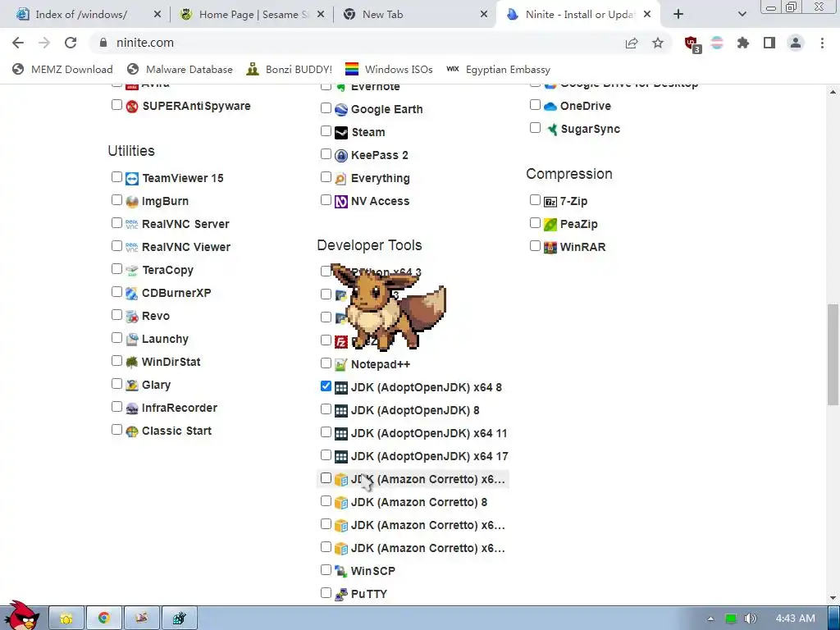Screen dimensions: 840x630
Task: Check the Glary checkbox
Action: coord(116,384)
